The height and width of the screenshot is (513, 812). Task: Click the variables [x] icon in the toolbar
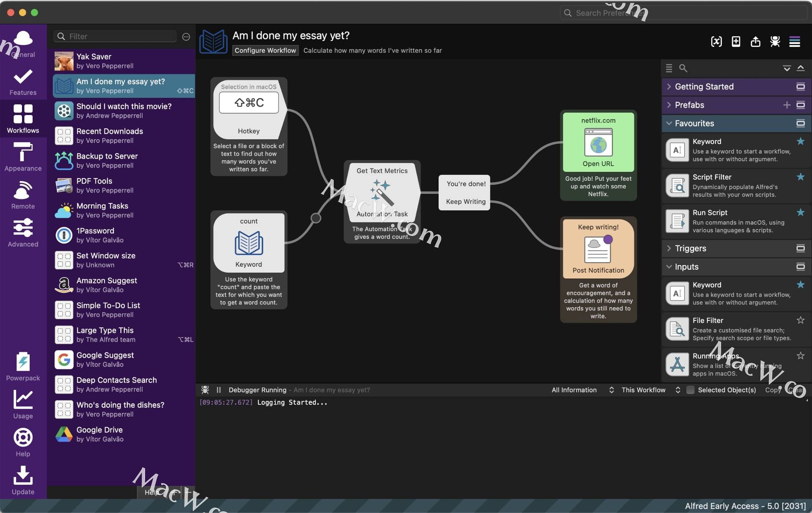click(716, 41)
